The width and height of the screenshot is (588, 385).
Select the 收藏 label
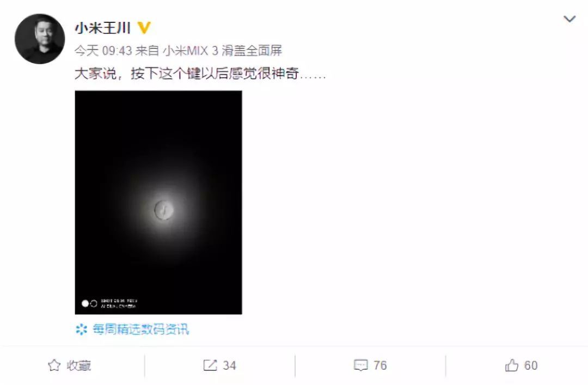(x=79, y=365)
